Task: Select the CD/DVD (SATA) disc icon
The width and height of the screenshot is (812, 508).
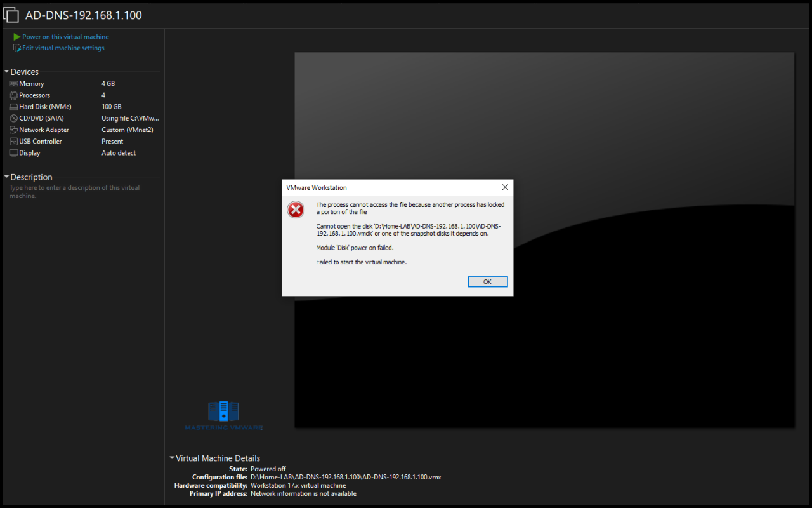Action: point(14,118)
